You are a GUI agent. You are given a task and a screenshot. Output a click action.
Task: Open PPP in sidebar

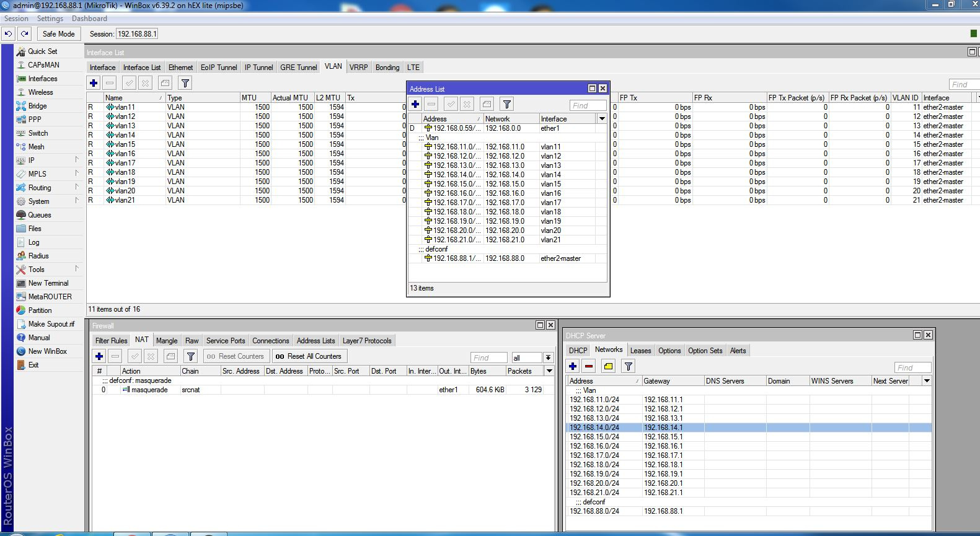point(35,120)
